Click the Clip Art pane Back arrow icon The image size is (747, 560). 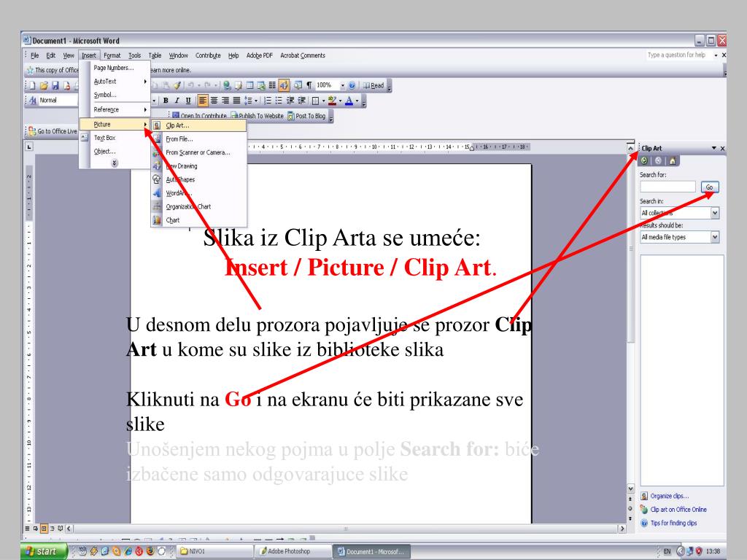pos(645,161)
